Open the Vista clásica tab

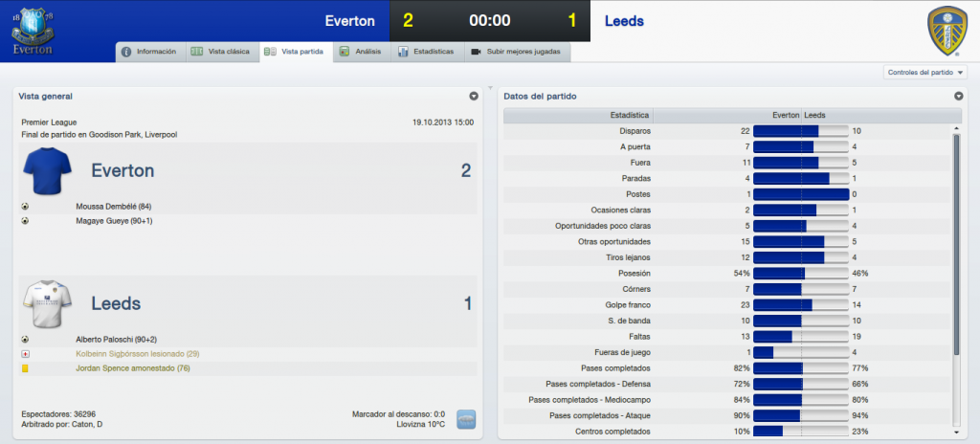coord(222,52)
